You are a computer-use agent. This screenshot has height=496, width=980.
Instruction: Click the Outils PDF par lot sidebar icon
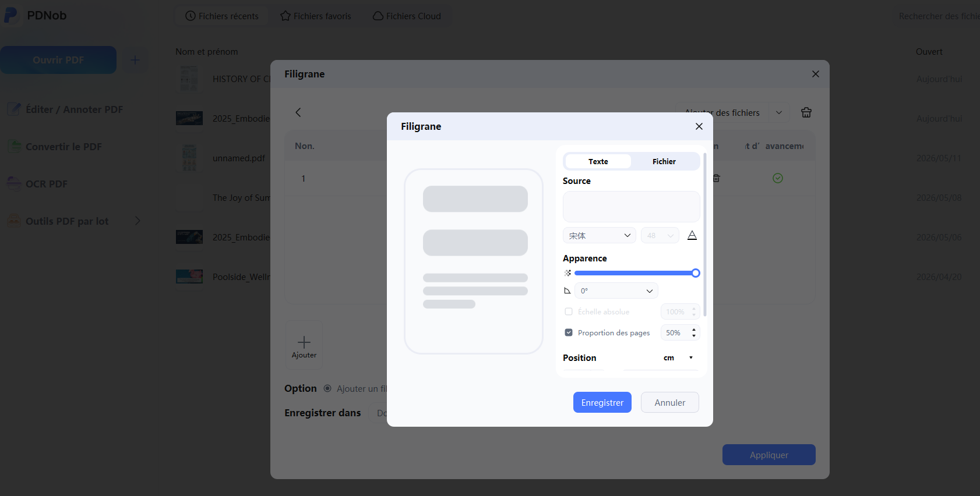[14, 221]
